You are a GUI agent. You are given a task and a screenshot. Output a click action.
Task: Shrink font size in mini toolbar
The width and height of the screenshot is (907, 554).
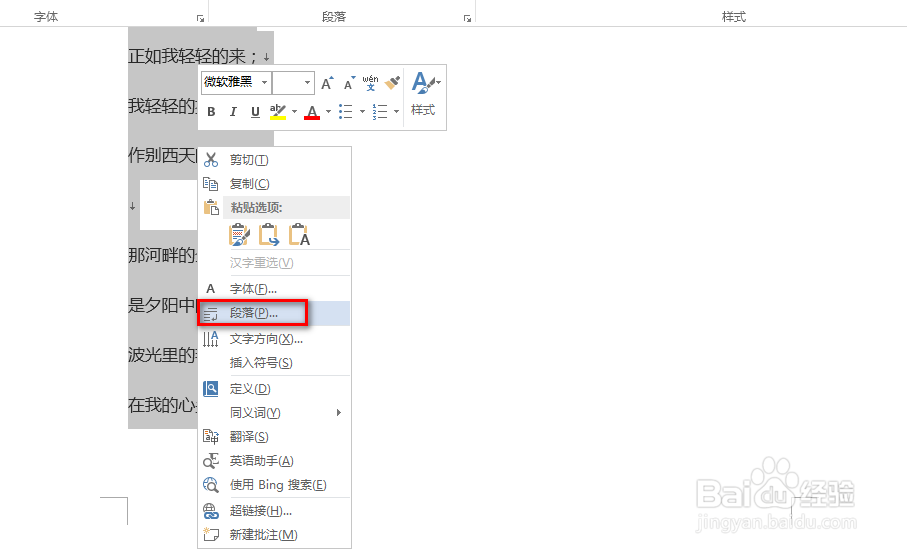point(349,83)
